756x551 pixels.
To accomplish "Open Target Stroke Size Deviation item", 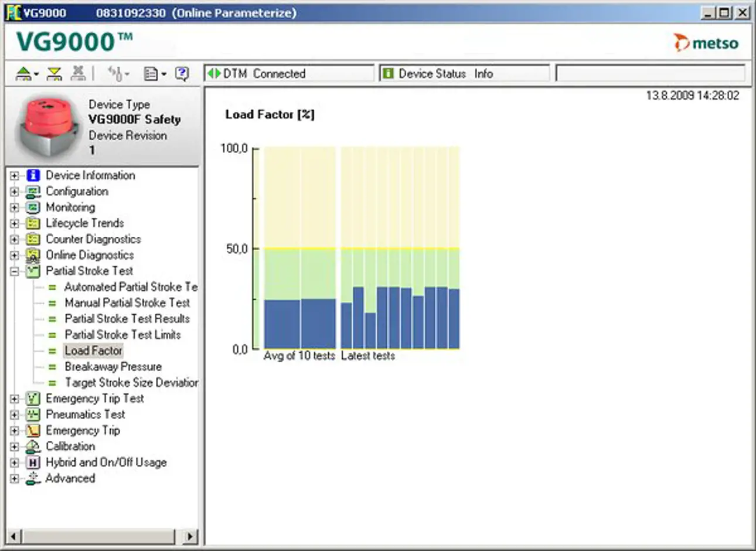I will tap(131, 383).
